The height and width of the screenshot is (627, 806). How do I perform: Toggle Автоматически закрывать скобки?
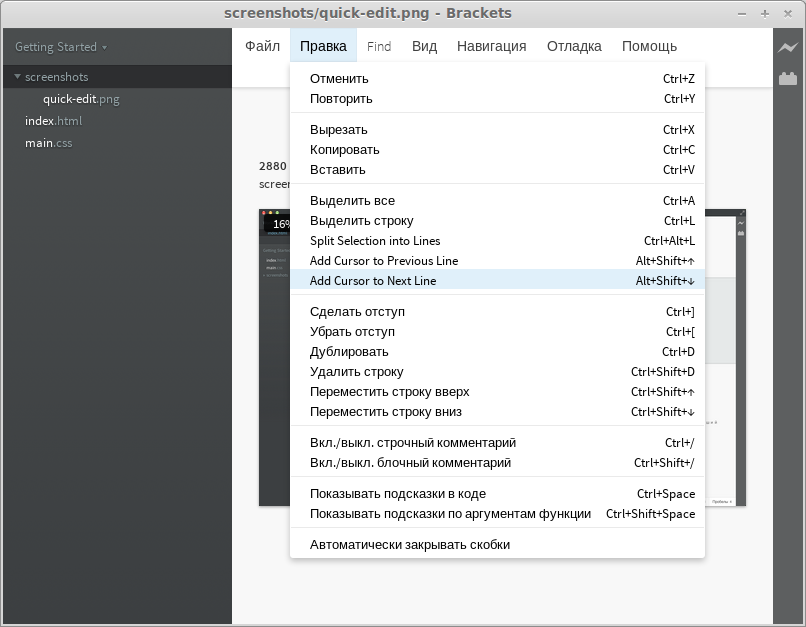tap(497, 544)
